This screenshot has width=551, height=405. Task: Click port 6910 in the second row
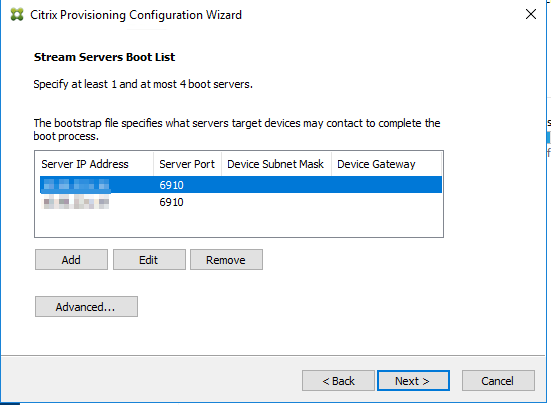pyautogui.click(x=171, y=202)
